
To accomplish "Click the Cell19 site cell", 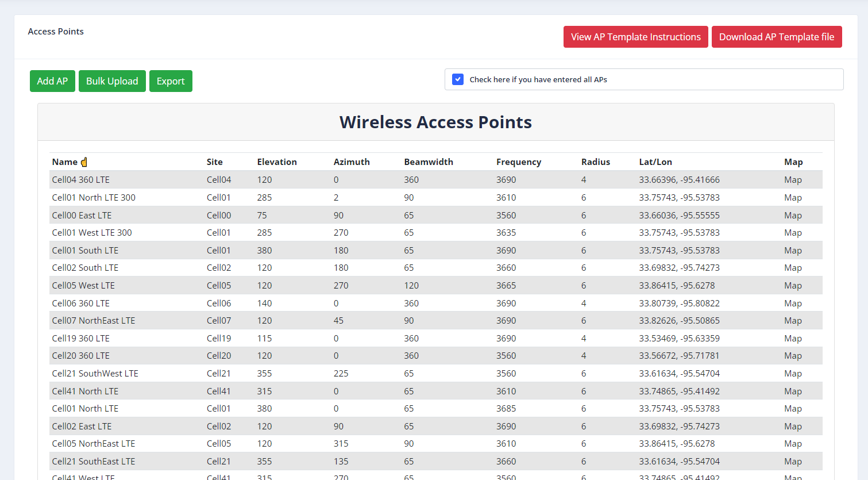I will tap(219, 339).
